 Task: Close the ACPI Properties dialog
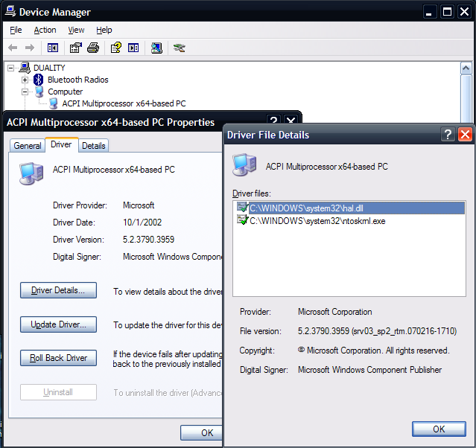[291, 120]
